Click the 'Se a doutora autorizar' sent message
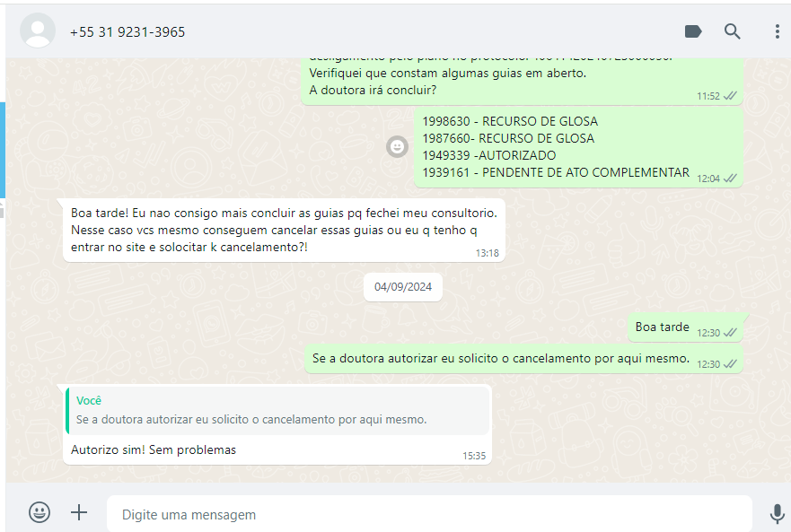 point(524,359)
